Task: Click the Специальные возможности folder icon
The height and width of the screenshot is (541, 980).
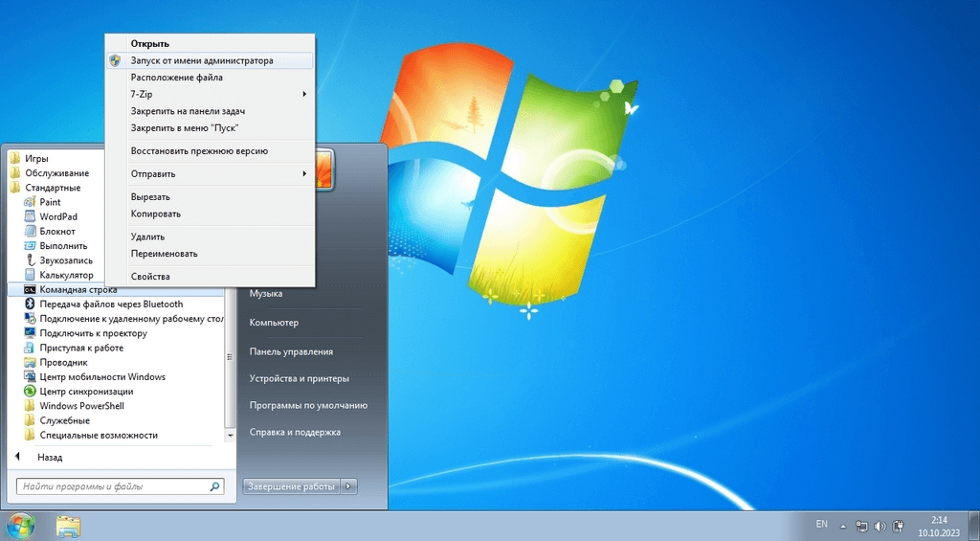Action: point(30,435)
